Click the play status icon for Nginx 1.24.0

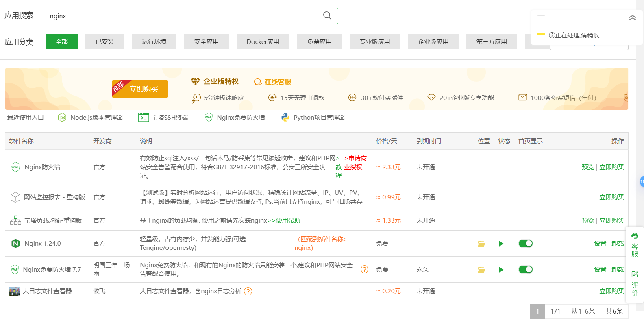tap(501, 244)
